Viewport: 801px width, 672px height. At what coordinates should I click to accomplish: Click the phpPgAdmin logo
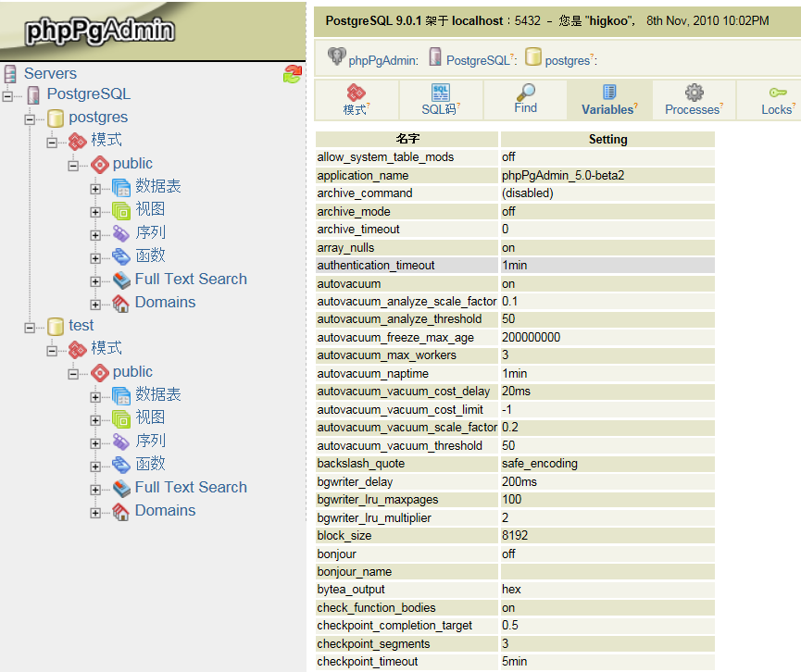point(100,31)
